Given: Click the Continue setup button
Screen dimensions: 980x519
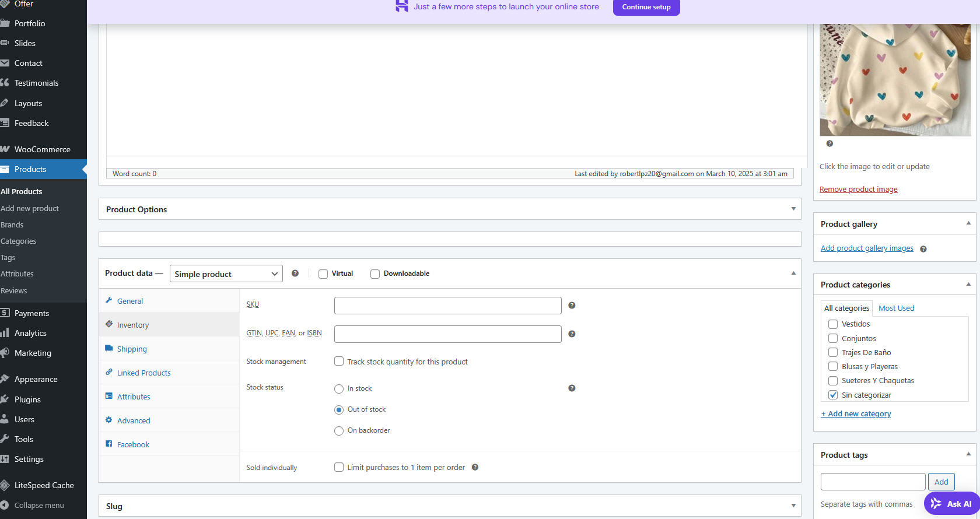Looking at the screenshot, I should click(x=646, y=7).
